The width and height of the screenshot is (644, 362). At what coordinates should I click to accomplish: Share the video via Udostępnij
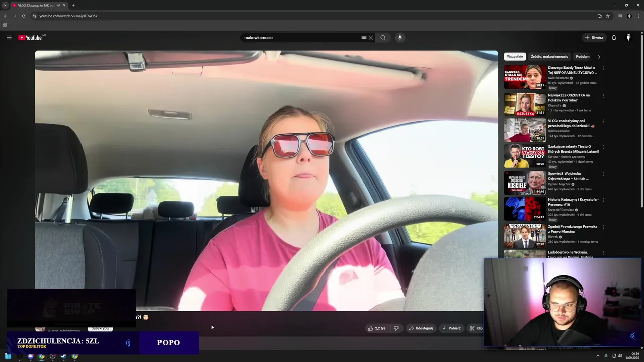[421, 328]
